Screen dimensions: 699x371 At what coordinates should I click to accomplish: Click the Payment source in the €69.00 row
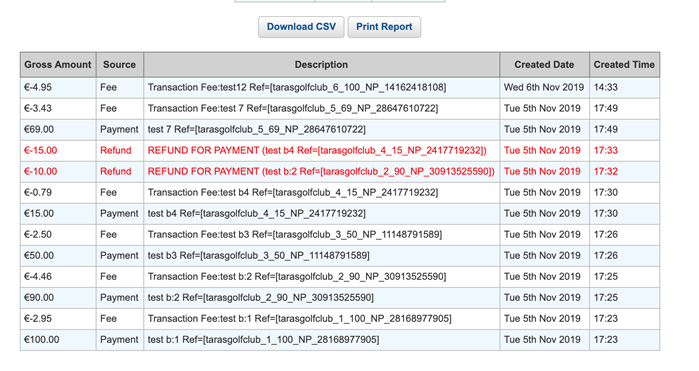point(119,129)
